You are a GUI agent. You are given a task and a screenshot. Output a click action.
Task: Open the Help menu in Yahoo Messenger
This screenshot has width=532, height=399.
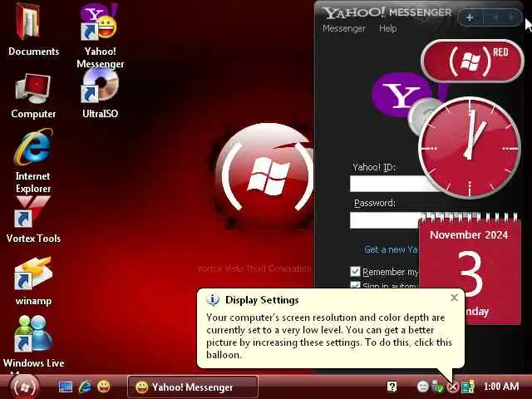[x=388, y=28]
